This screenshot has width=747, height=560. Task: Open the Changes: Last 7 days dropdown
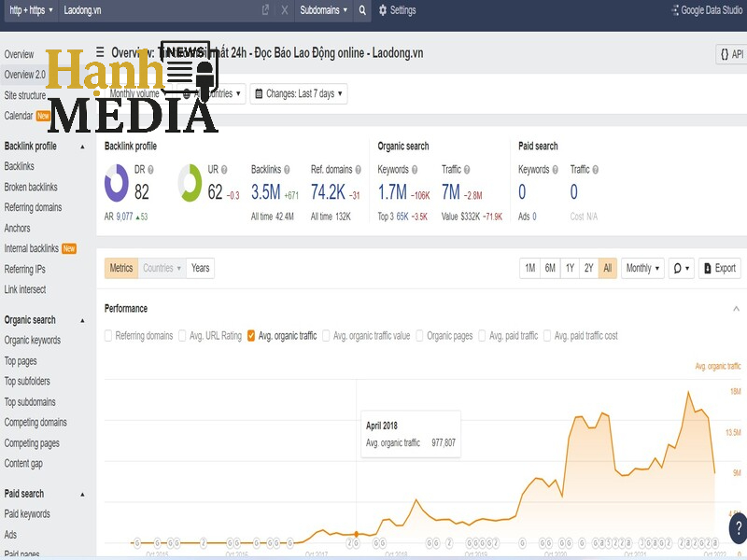pos(299,94)
